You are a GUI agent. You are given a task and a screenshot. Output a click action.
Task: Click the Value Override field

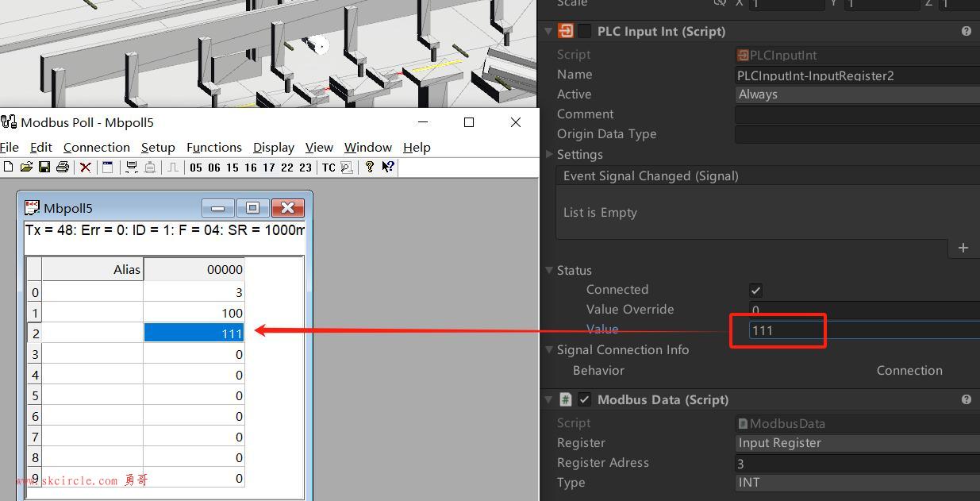864,310
